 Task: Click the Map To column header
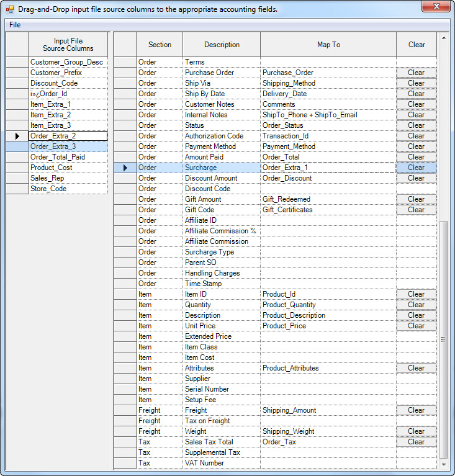[x=328, y=45]
